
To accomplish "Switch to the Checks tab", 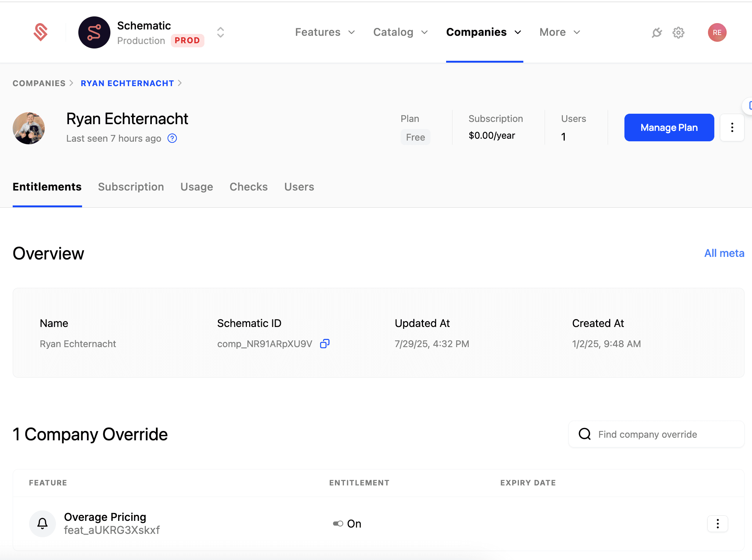I will [x=248, y=187].
